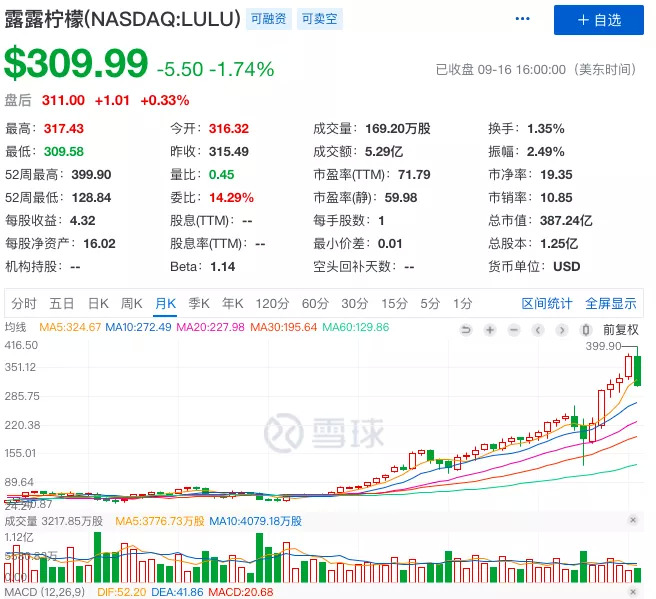Image resolution: width=656 pixels, height=599 pixels.
Task: Switch to the 120分 chart tab
Action: [272, 303]
